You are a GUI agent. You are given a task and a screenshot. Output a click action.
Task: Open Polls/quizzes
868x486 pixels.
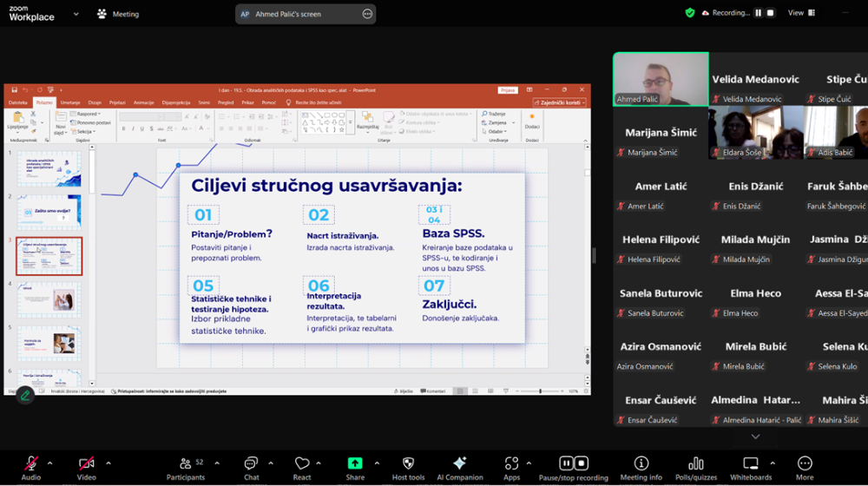pyautogui.click(x=696, y=468)
